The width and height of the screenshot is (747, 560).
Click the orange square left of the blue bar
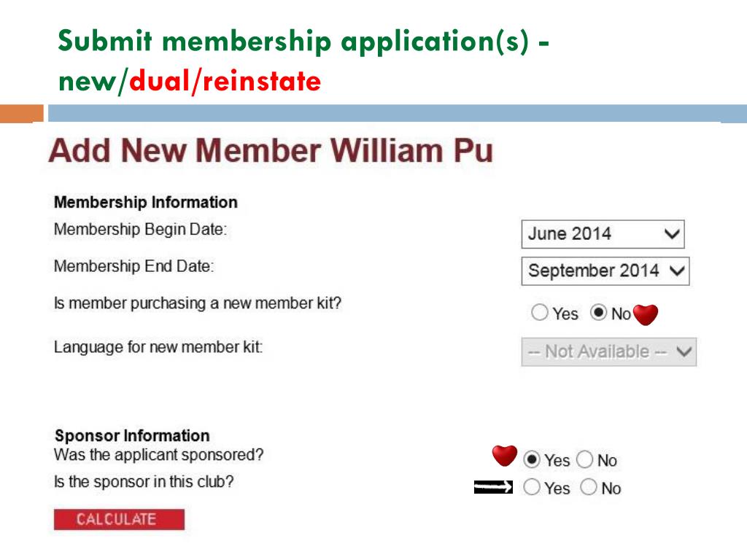22,114
